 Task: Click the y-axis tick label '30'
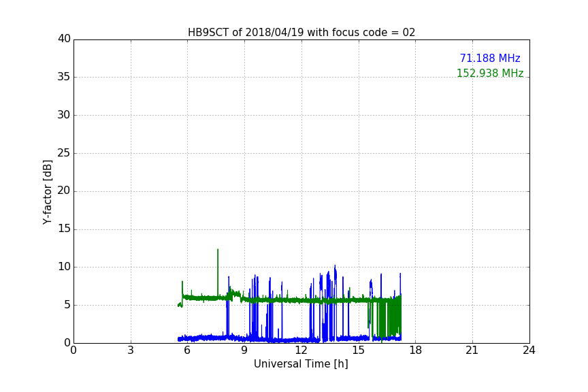click(x=64, y=115)
